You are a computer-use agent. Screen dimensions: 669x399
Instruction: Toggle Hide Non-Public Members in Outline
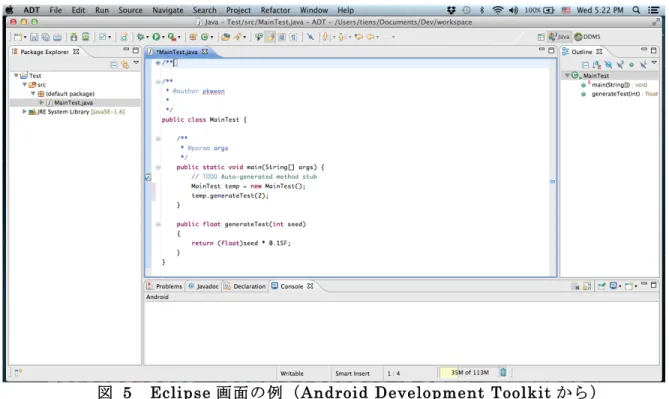tap(631, 65)
